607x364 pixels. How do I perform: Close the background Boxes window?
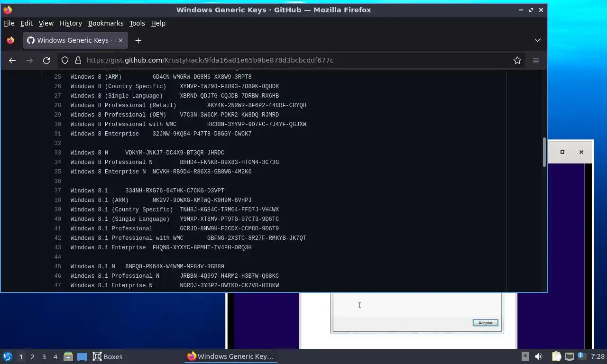pyautogui.click(x=581, y=152)
